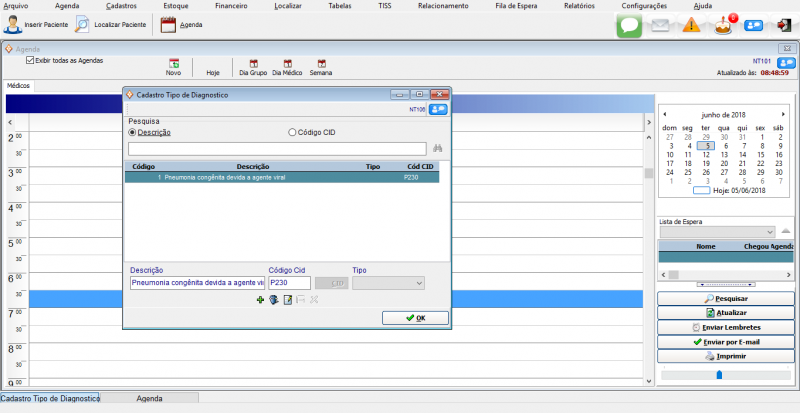Select the Descrição search radio button
This screenshot has height=413, width=800.
pyautogui.click(x=132, y=132)
